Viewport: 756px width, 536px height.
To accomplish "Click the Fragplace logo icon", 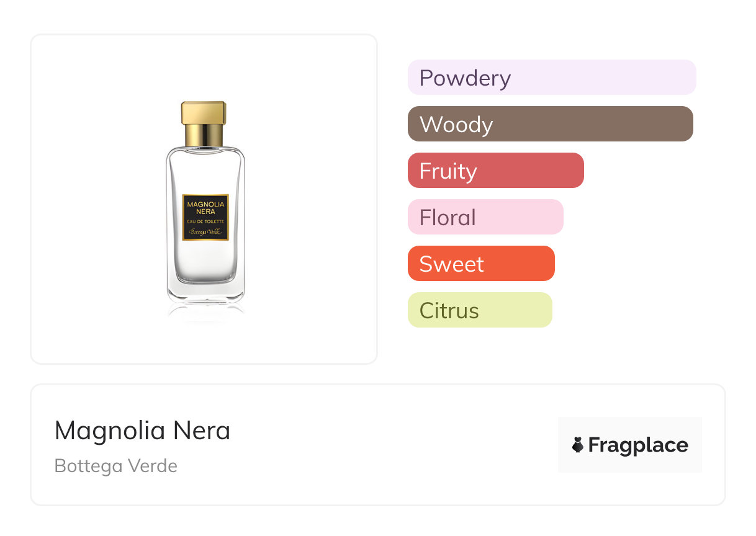I will point(578,445).
